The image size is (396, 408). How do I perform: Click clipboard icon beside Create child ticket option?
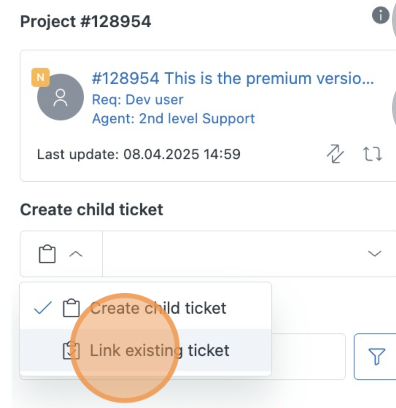(71, 308)
